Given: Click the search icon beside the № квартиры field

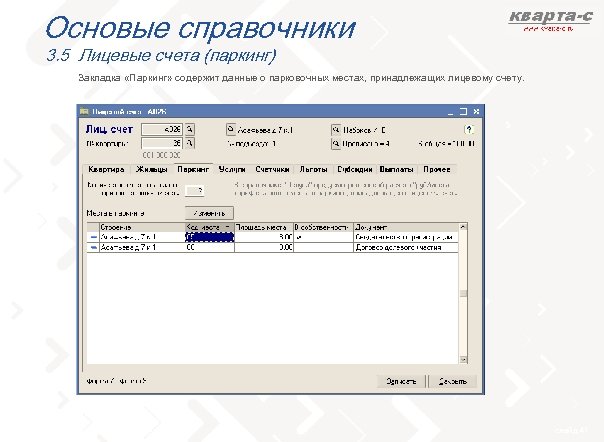Looking at the screenshot, I should coord(190,144).
